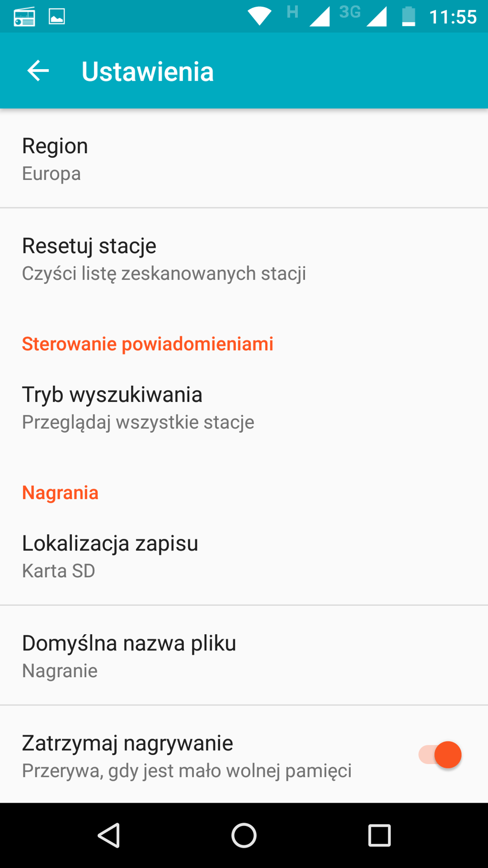Open the Region setting
Screen dimensions: 488x868
click(x=244, y=159)
